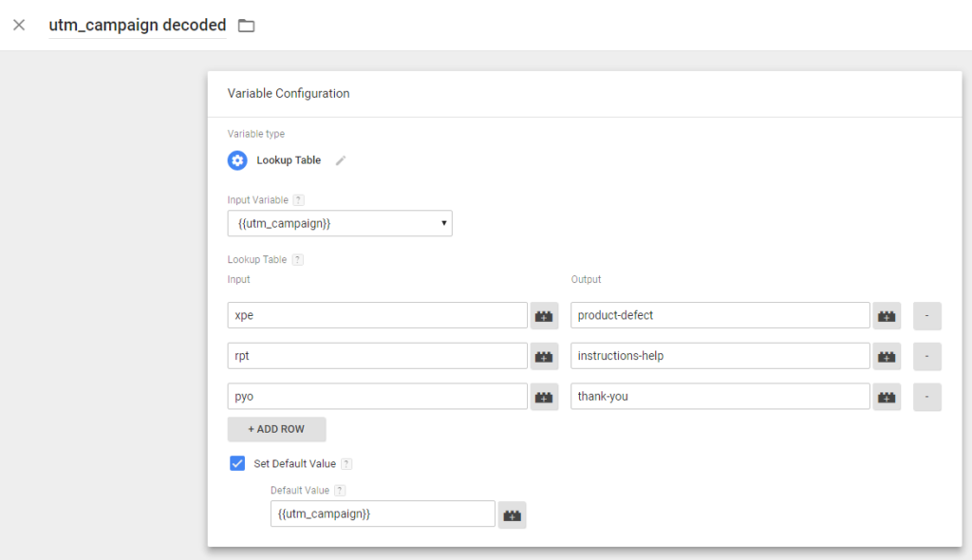Expand the Input Variable dropdown

coord(340,223)
